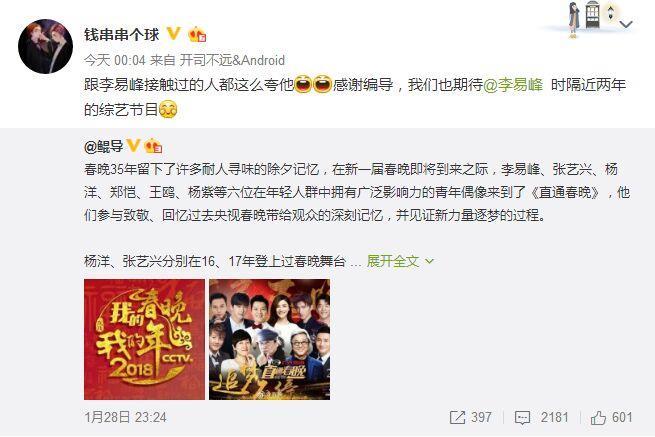Open 钱串串个球 profile avatar

pyautogui.click(x=46, y=46)
